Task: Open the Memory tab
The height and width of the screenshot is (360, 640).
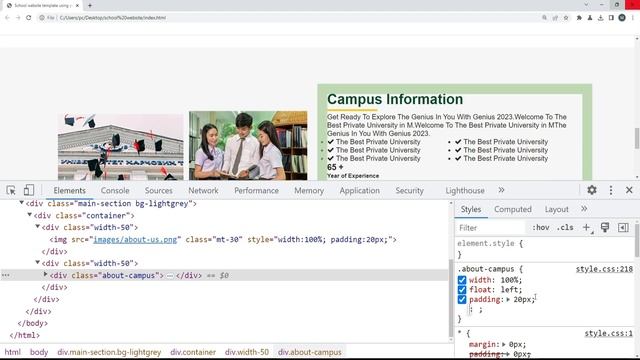Action: (x=309, y=191)
